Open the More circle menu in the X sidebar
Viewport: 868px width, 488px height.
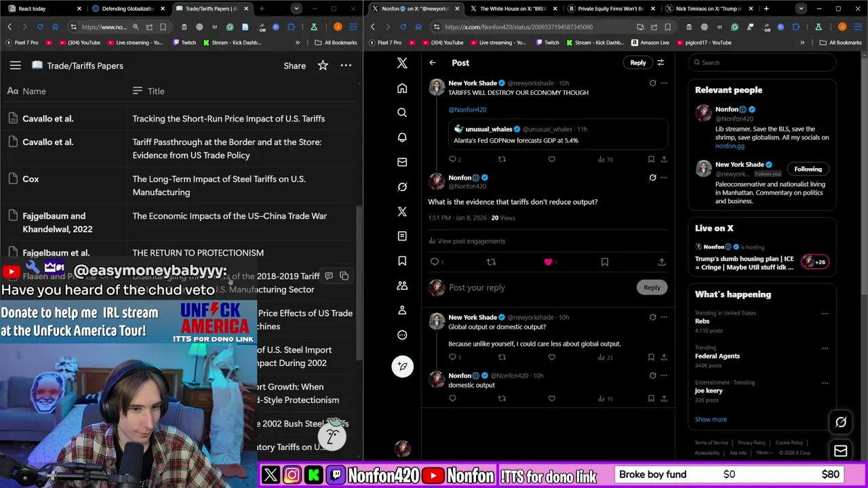pyautogui.click(x=402, y=335)
